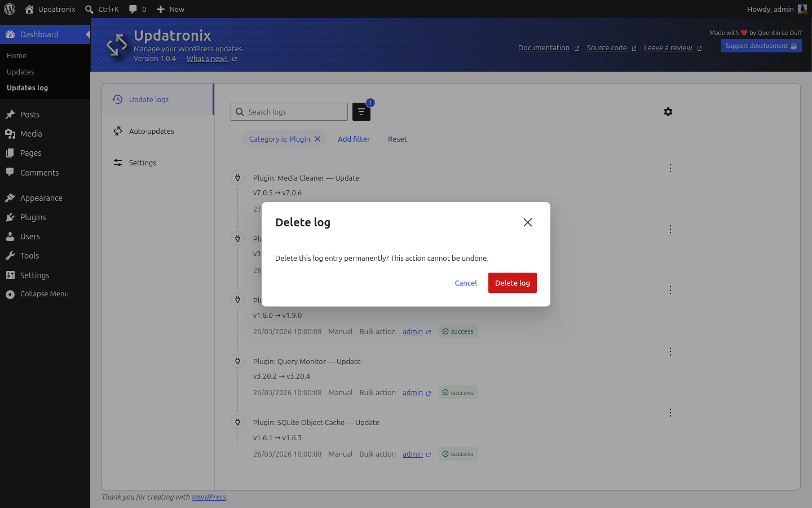Confirm with the Delete log button
Image resolution: width=812 pixels, height=508 pixels.
point(512,283)
